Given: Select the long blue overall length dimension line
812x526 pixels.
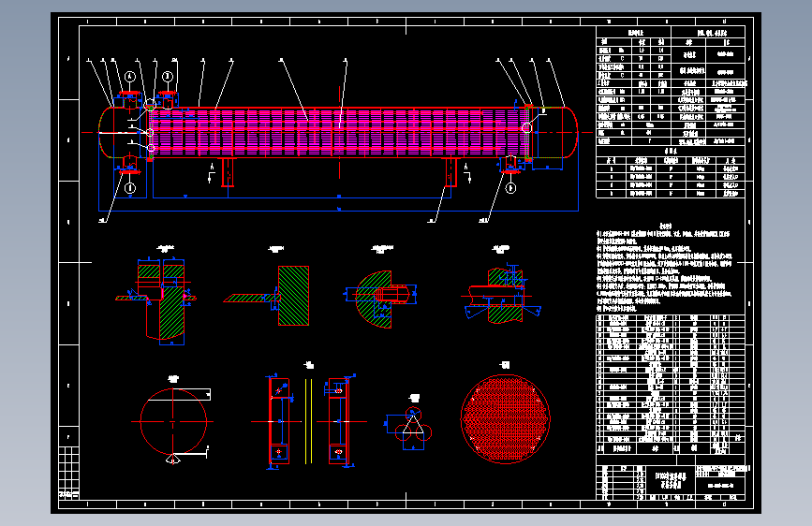Looking at the screenshot, I should point(339,211).
